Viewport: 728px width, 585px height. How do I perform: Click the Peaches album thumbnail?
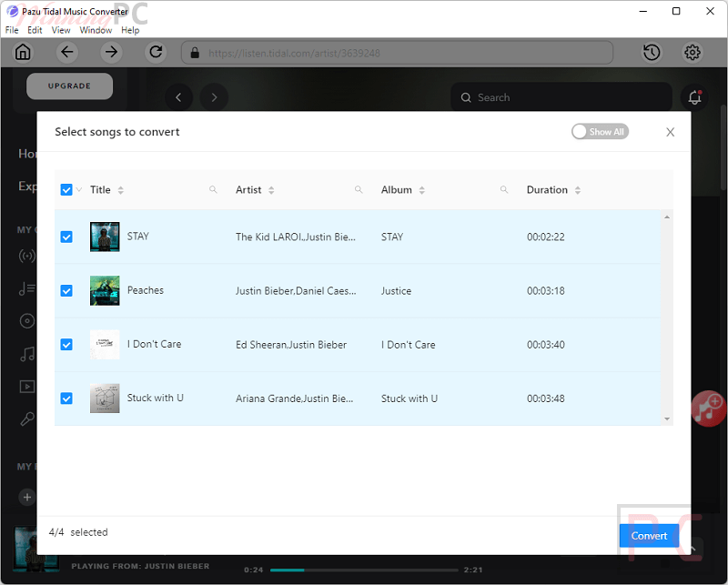click(x=105, y=290)
